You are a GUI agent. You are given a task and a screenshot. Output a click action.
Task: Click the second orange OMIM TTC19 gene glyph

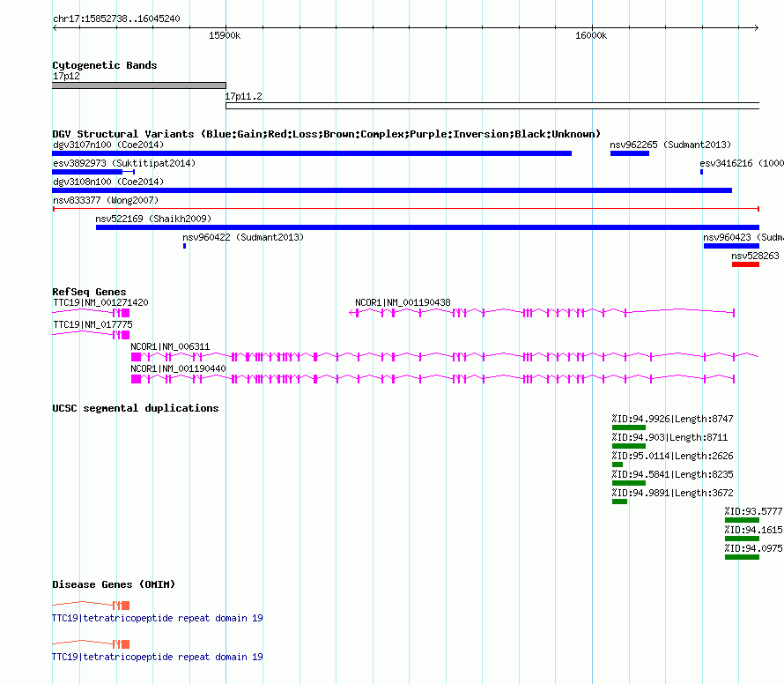tap(91, 644)
